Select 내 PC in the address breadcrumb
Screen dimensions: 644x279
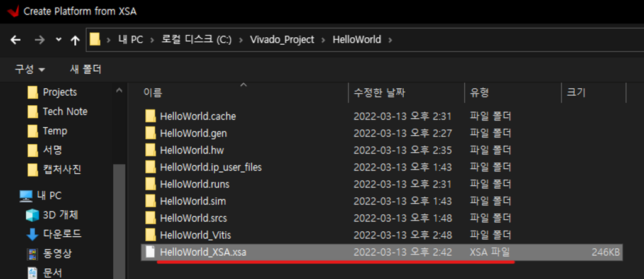point(131,40)
